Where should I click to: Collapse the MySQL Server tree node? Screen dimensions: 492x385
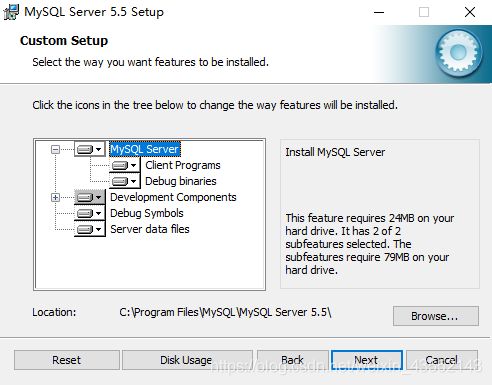pyautogui.click(x=55, y=149)
